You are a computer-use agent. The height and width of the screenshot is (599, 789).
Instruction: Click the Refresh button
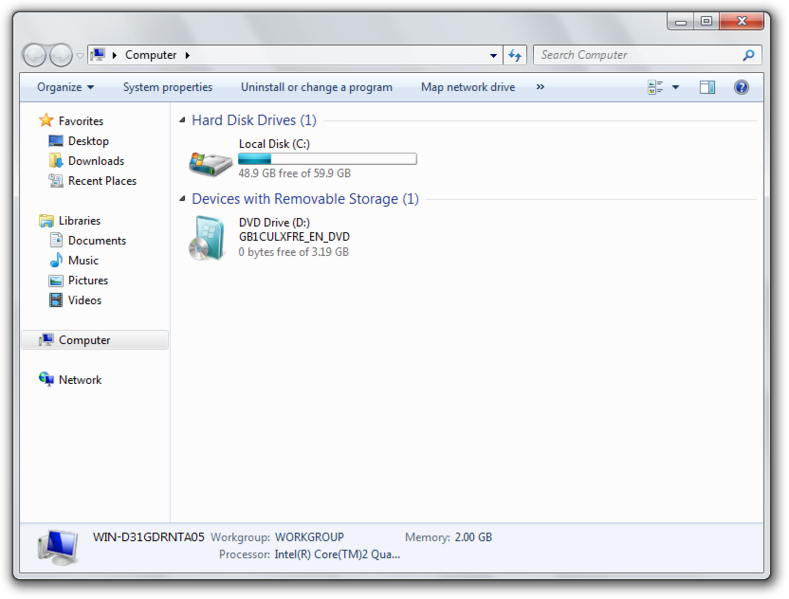pos(515,55)
